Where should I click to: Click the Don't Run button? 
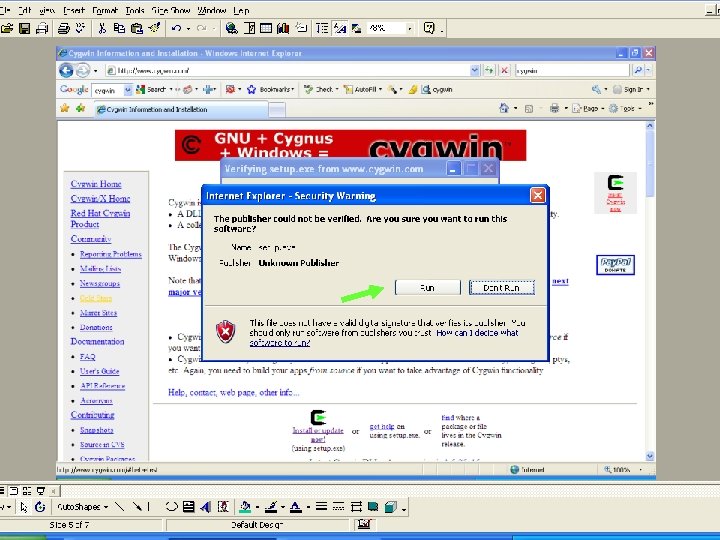pyautogui.click(x=501, y=288)
